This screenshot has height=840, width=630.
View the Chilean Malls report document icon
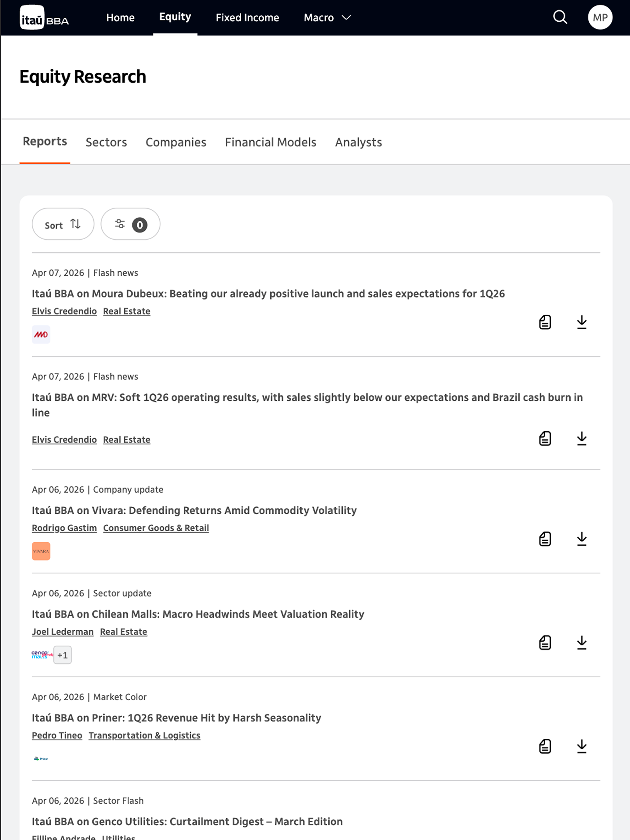tap(545, 643)
